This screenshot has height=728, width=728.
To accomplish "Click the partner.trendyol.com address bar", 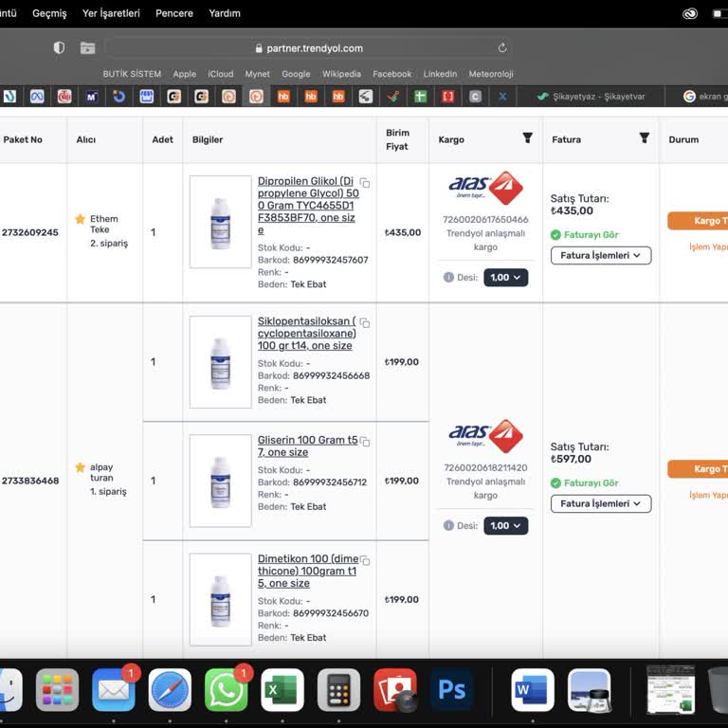I will tap(309, 48).
